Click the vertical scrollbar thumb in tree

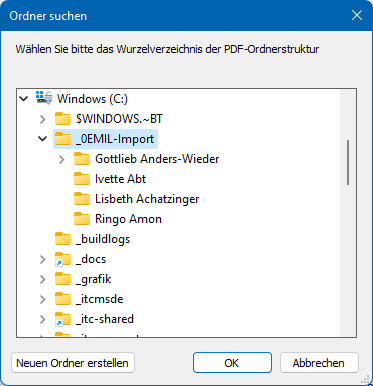[348, 162]
